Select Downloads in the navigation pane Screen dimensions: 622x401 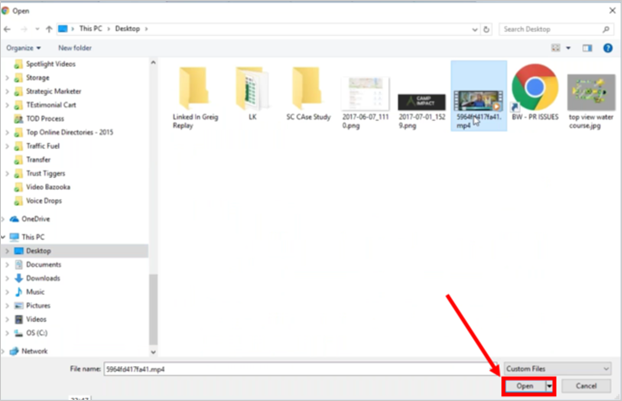coord(43,278)
